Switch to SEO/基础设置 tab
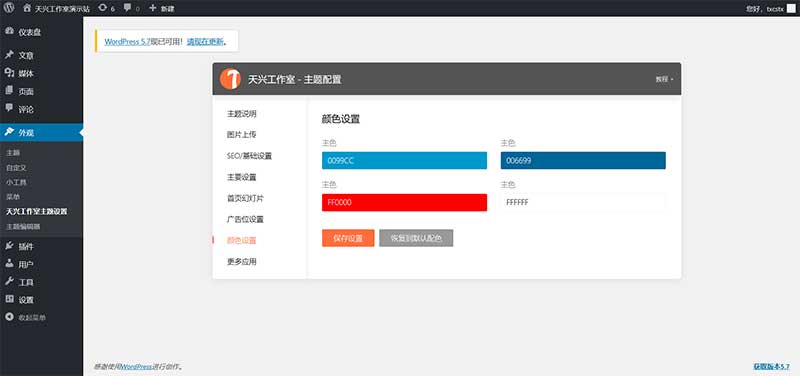800x376 pixels. tap(249, 156)
